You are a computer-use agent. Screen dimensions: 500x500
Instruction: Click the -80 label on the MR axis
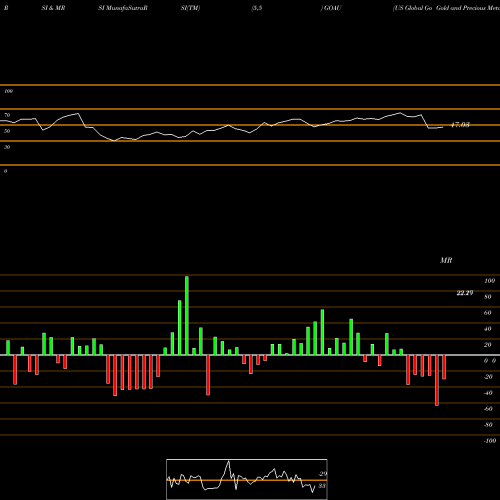pyautogui.click(x=488, y=425)
